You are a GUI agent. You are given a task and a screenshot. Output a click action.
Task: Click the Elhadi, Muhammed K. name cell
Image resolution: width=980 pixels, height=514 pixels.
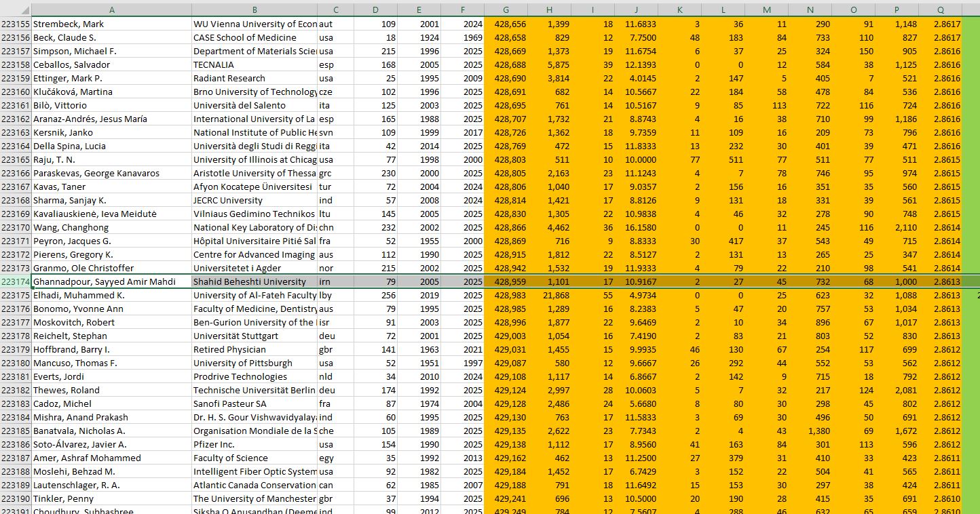tap(111, 295)
